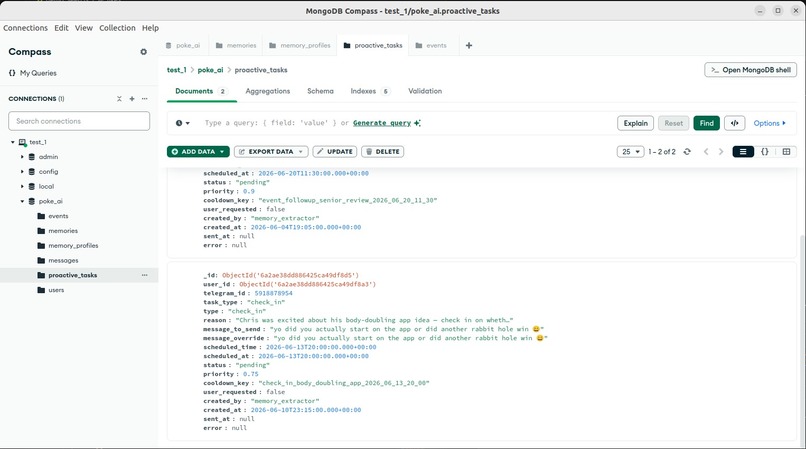
Task: Open the messages collection in sidebar
Action: [x=63, y=261]
